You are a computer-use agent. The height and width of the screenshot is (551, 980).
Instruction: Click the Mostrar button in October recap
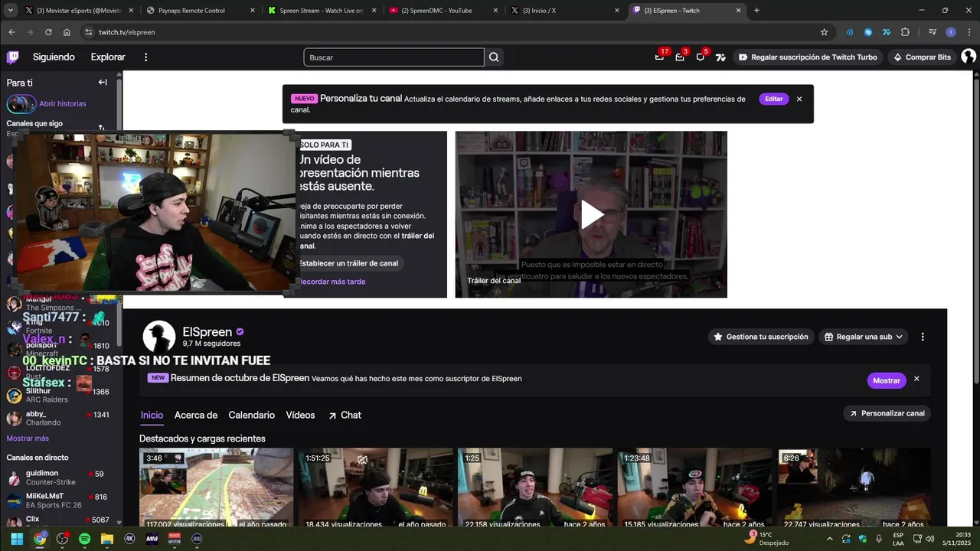(x=887, y=380)
